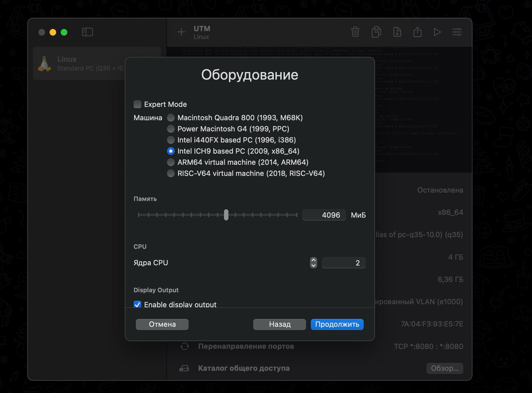Enable the Expert Mode checkbox
The width and height of the screenshot is (532, 393).
pyautogui.click(x=137, y=104)
